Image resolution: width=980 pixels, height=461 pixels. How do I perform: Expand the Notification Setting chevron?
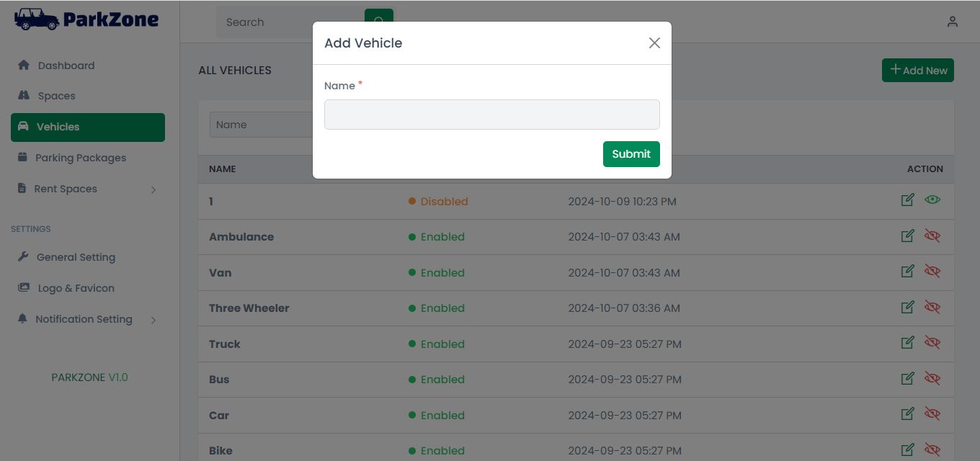[153, 320]
